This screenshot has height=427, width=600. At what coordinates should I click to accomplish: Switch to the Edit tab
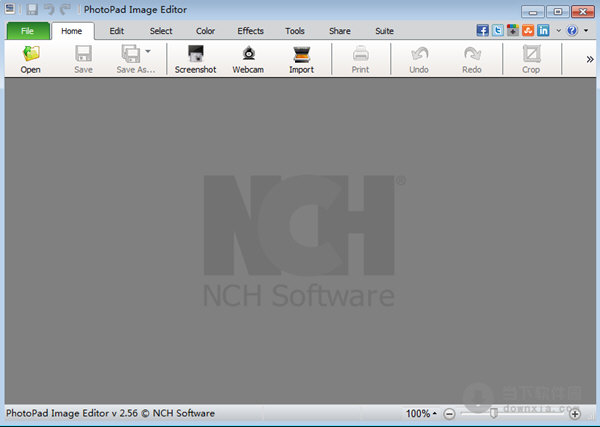(x=117, y=31)
